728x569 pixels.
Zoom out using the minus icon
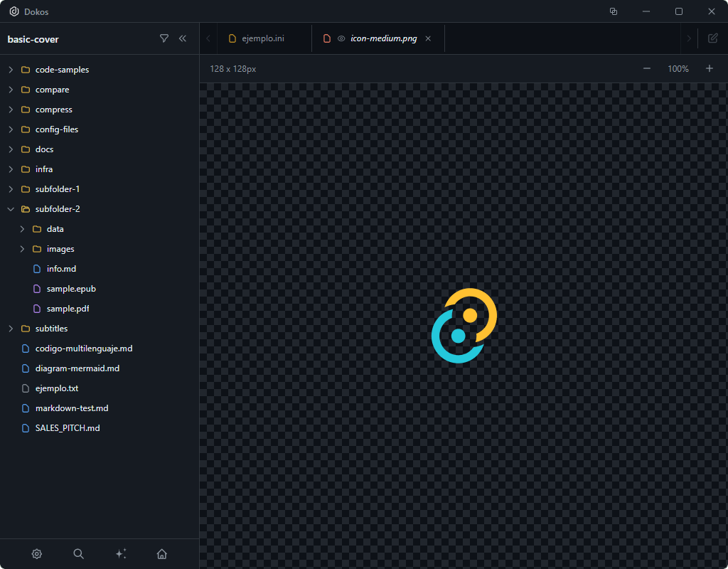647,68
